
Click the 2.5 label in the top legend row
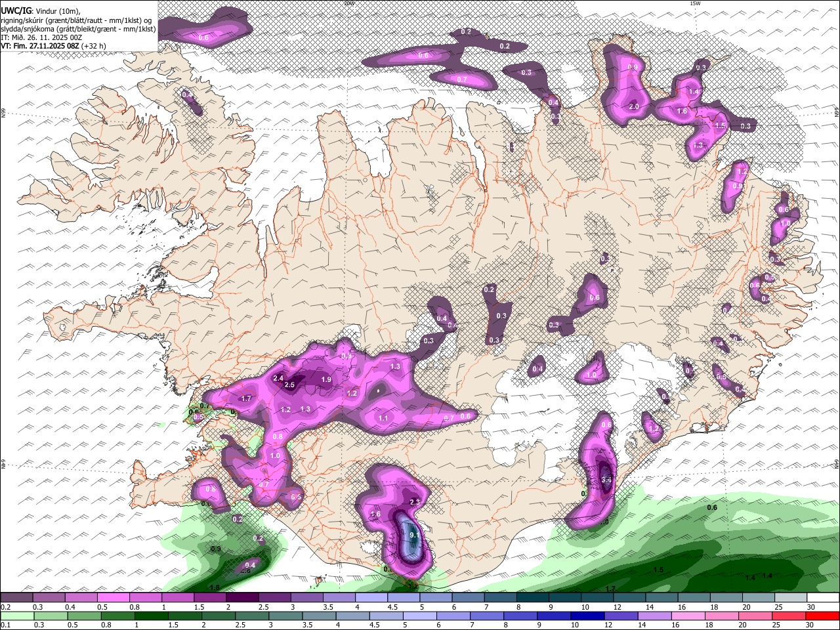click(264, 607)
